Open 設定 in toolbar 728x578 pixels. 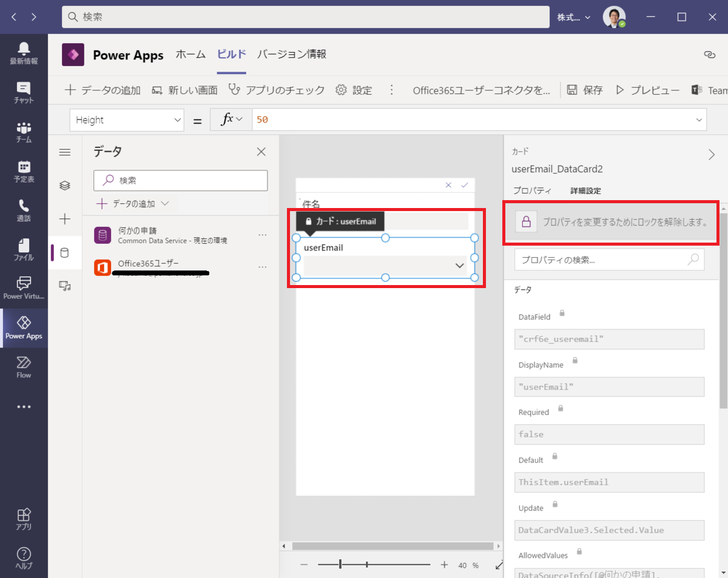click(x=354, y=90)
